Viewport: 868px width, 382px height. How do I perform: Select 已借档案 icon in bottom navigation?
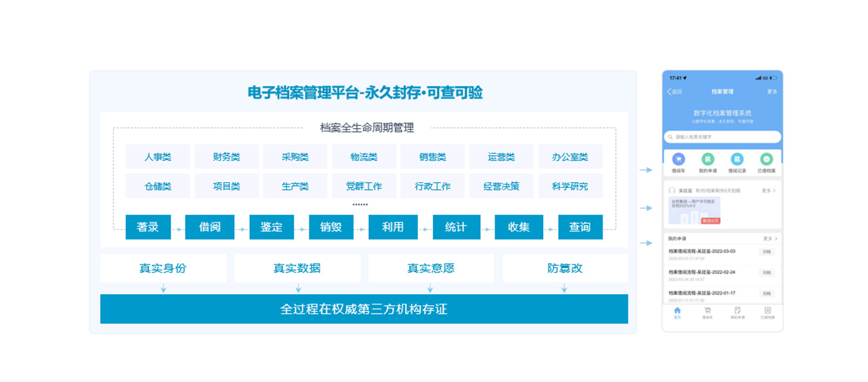pos(767,311)
